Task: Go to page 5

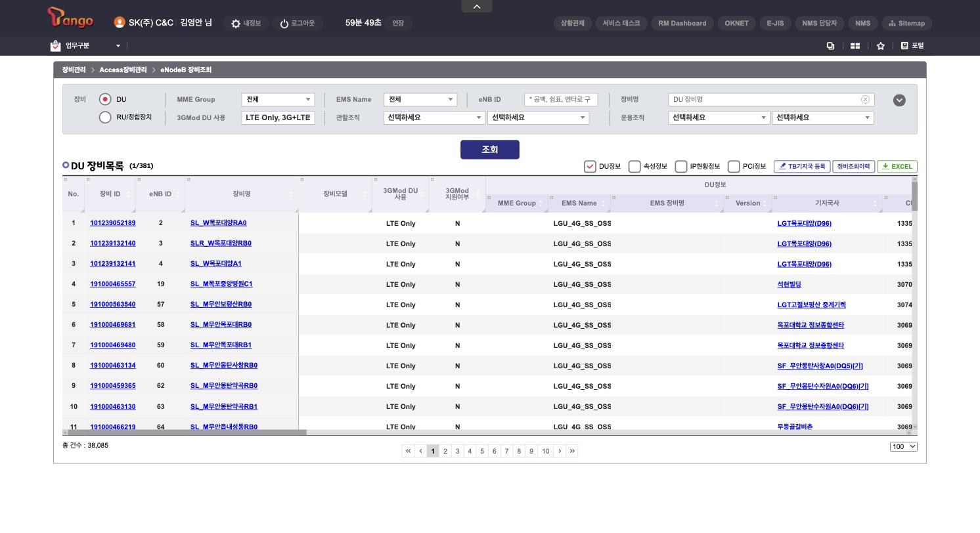Action: tap(482, 451)
